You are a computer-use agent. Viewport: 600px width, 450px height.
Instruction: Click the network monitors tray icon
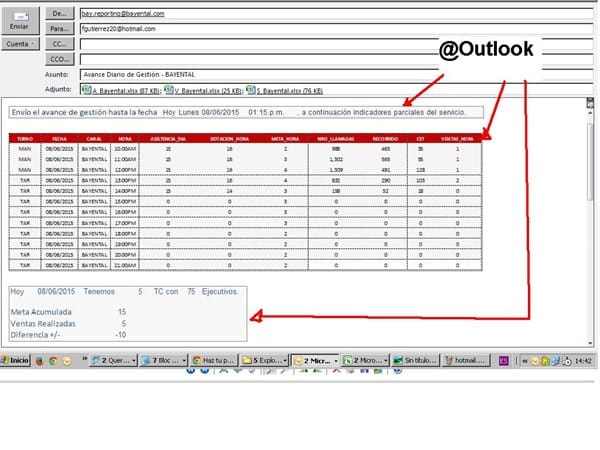click(556, 360)
